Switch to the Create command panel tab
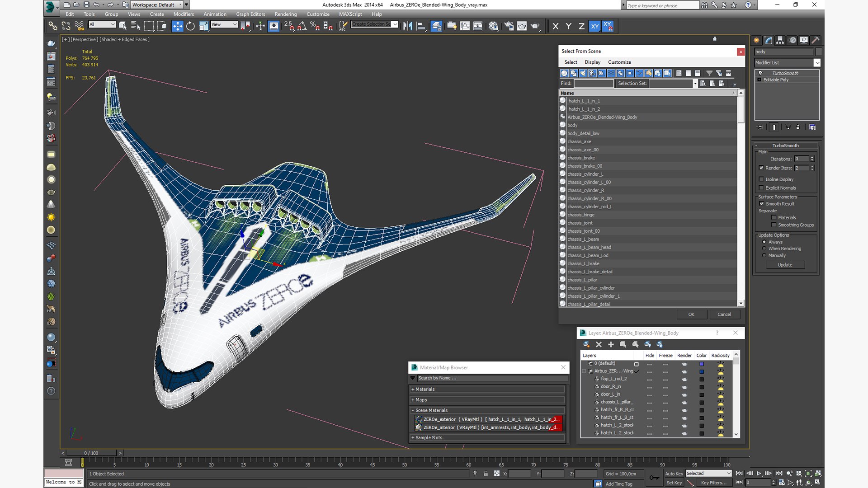Screen dimensions: 868x488 757,40
